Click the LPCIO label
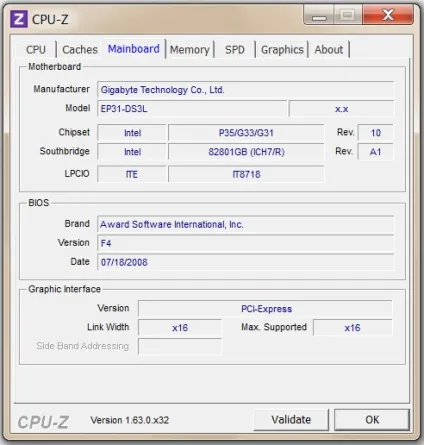The image size is (424, 445). 77,174
